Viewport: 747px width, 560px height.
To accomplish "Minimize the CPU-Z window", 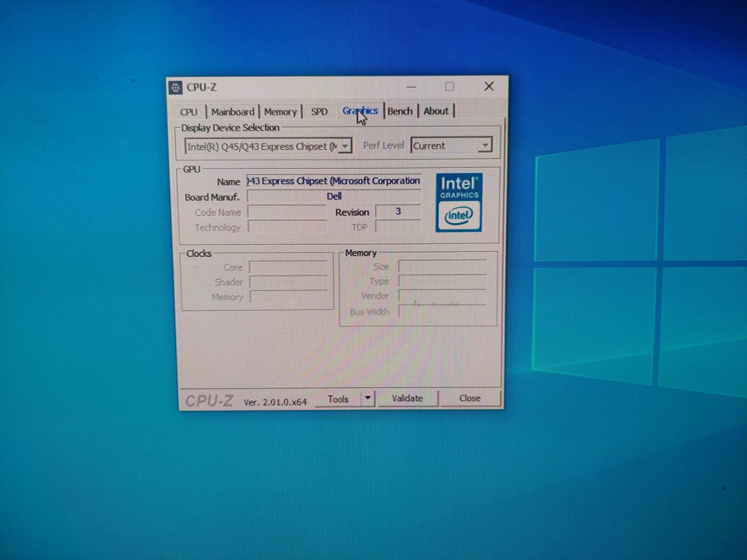I will pos(412,87).
